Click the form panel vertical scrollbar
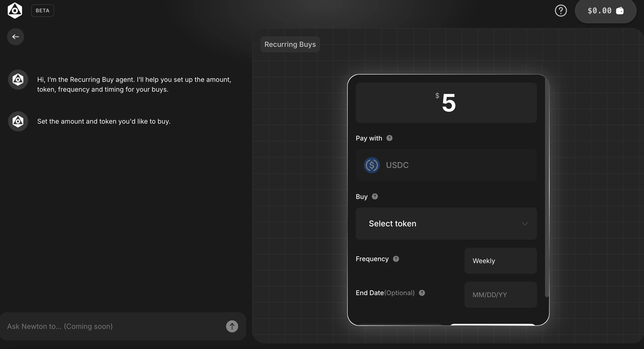Screen dimensions: 644x349 (547, 186)
